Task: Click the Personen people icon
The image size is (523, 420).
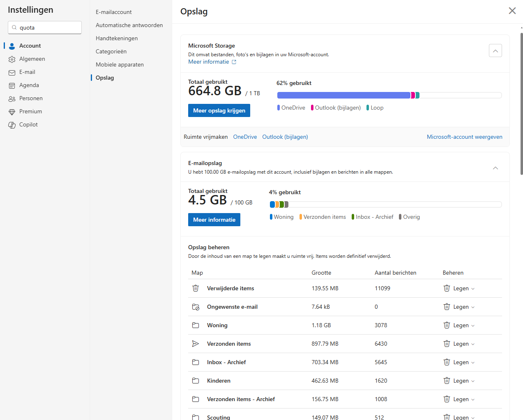Action: [12, 99]
